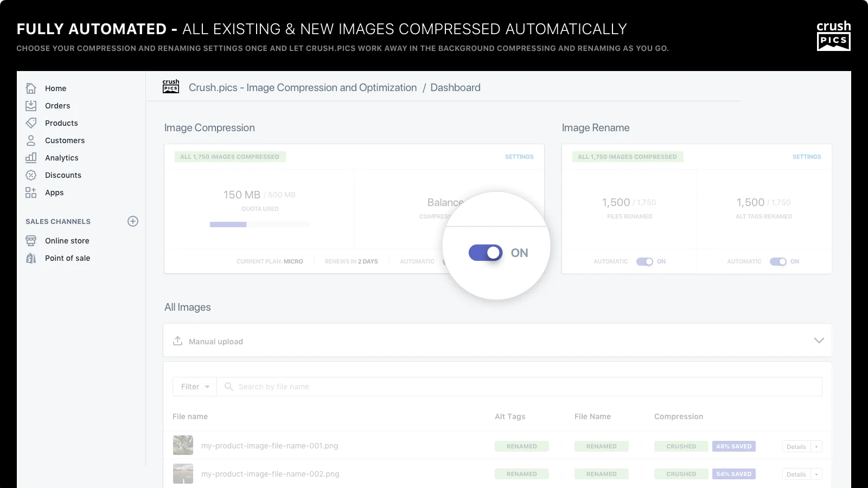Viewport: 868px width, 488px height.
Task: Click the Products tag icon
Action: 31,123
